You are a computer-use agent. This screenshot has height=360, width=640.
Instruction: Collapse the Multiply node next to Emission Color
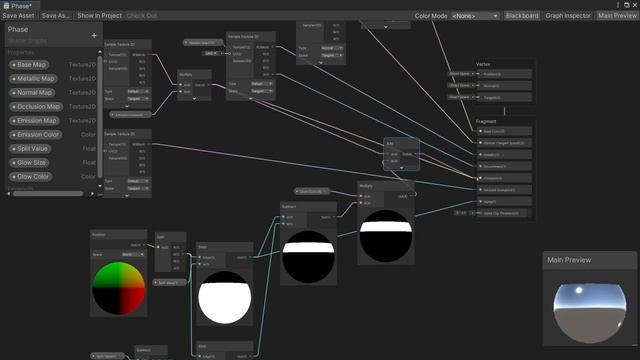tap(194, 98)
